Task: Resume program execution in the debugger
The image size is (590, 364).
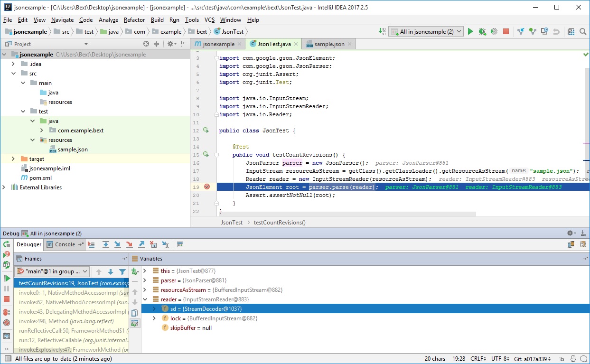Action: [x=7, y=278]
